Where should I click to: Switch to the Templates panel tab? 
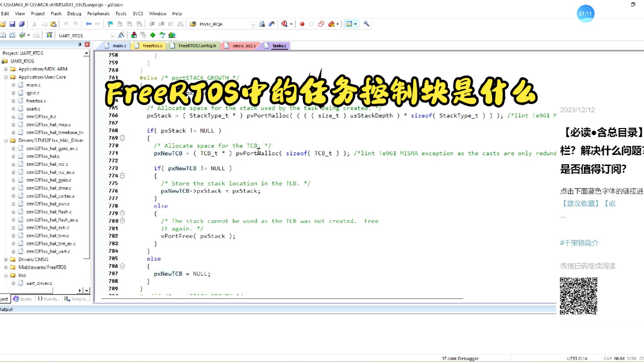pos(77,299)
